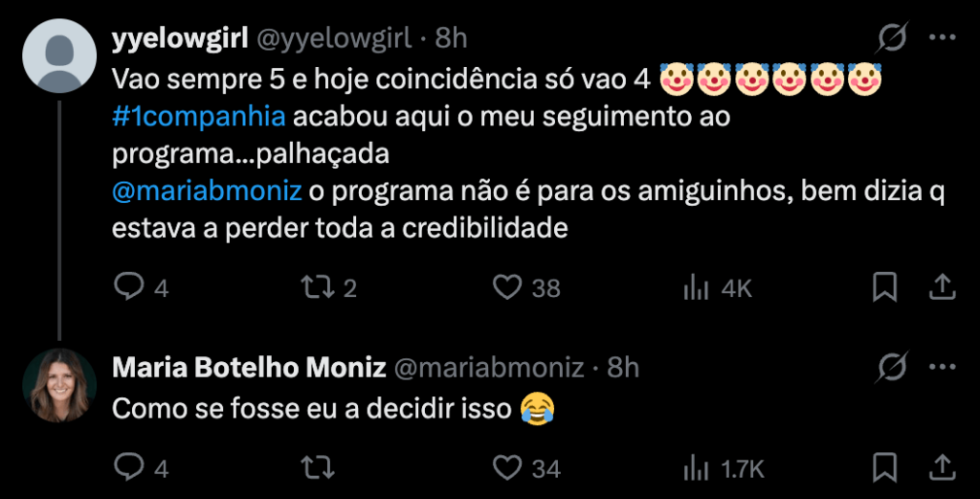Share Maria Botelho Moniz's reply
This screenshot has width=980, height=499.
[941, 467]
